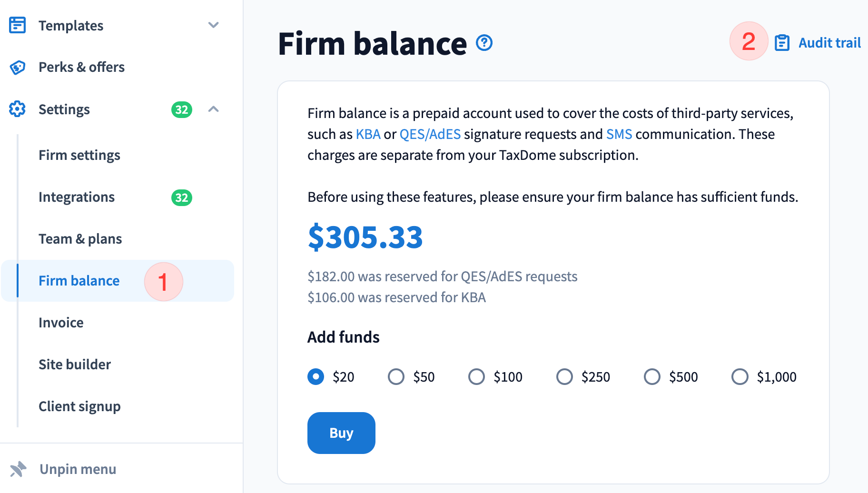Follow the QES/AdES link
Image resolution: width=868 pixels, height=493 pixels.
430,134
